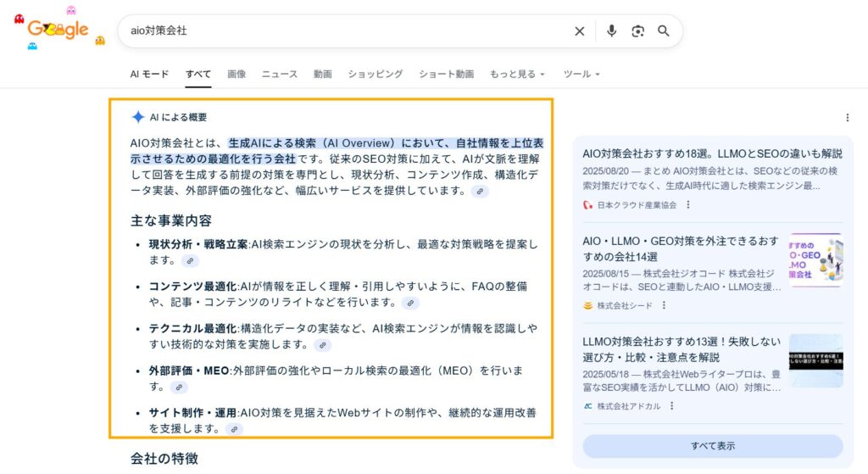Start voice search with the microphone icon
This screenshot has width=868, height=474.
pyautogui.click(x=611, y=31)
